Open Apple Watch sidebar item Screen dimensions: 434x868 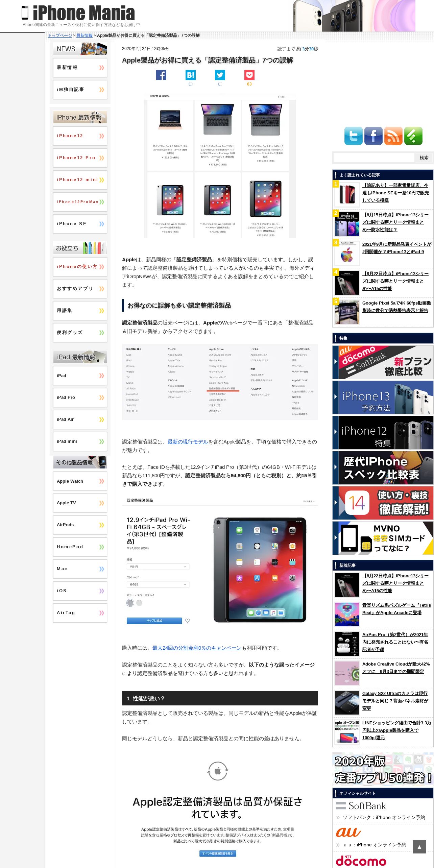[80, 481]
